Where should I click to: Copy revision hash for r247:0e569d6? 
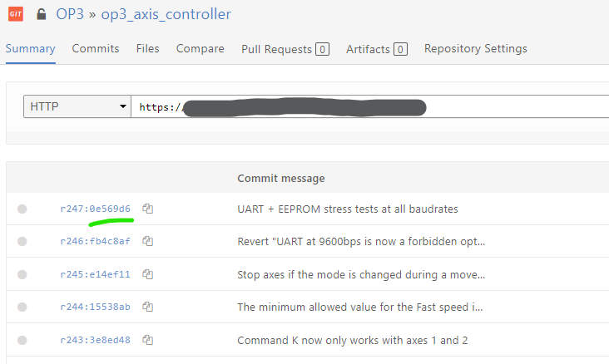(x=147, y=209)
